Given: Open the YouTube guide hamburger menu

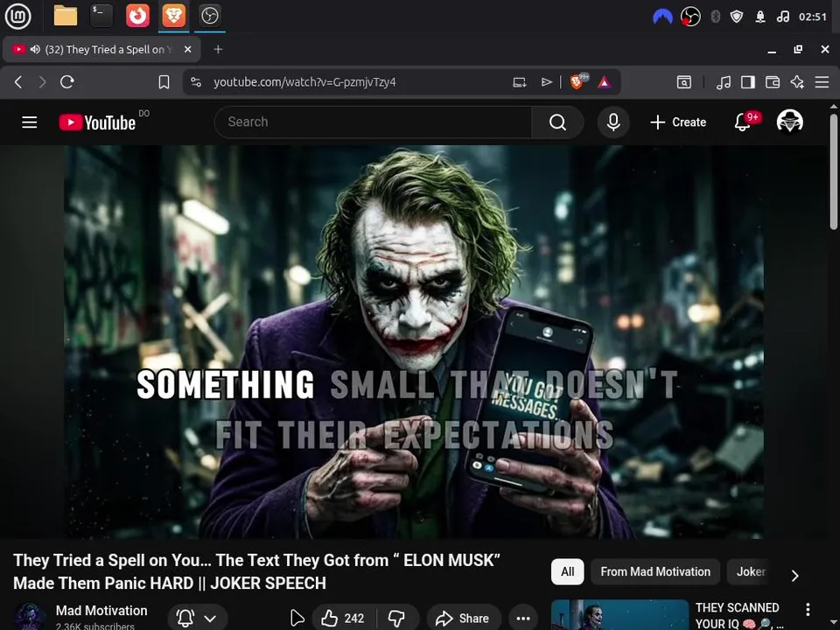Looking at the screenshot, I should (30, 122).
